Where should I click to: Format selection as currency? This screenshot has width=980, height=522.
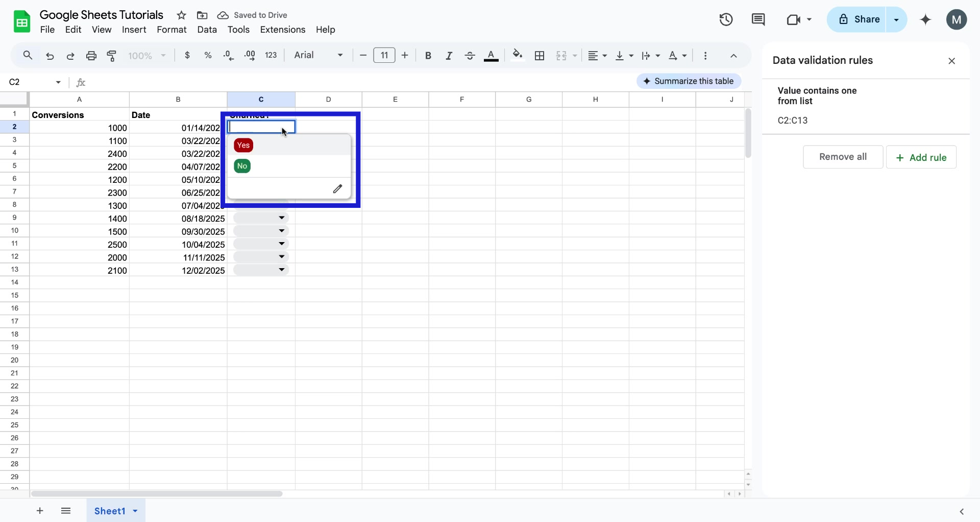(x=187, y=56)
